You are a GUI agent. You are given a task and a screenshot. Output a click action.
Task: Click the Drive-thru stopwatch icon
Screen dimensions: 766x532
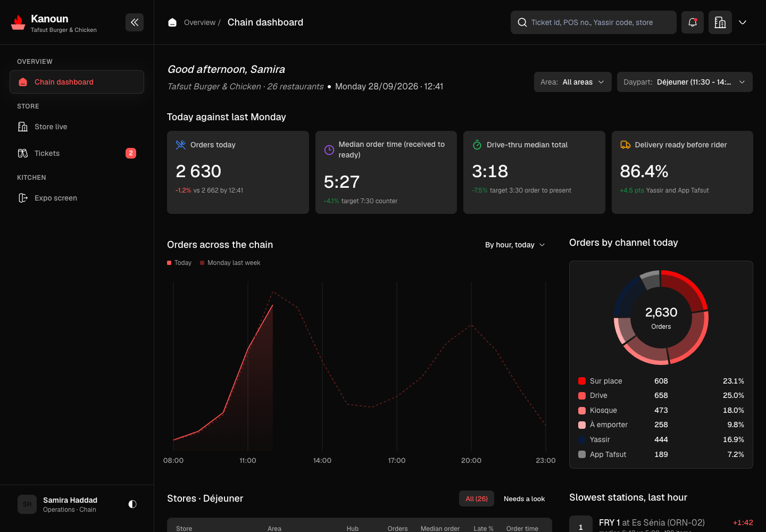[x=477, y=145]
